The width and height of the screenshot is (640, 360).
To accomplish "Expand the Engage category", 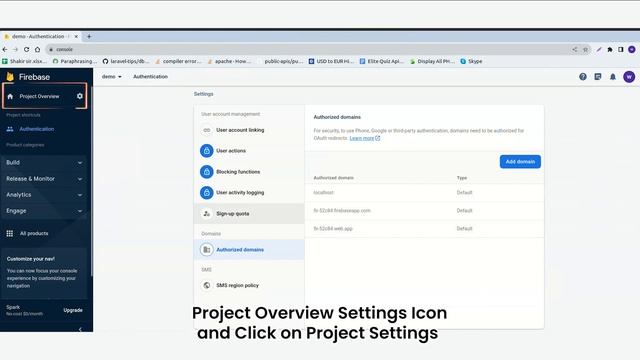I will coord(44,211).
